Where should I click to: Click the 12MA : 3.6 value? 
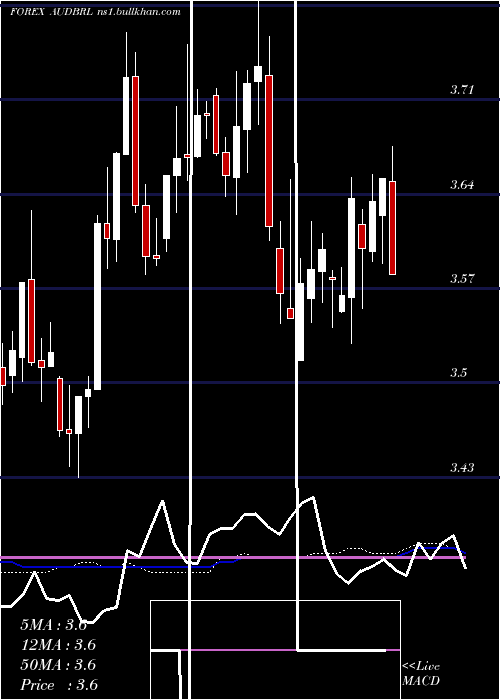58,645
